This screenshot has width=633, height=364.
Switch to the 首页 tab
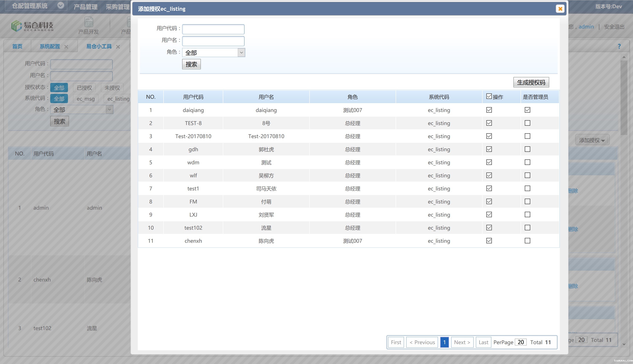tap(17, 46)
